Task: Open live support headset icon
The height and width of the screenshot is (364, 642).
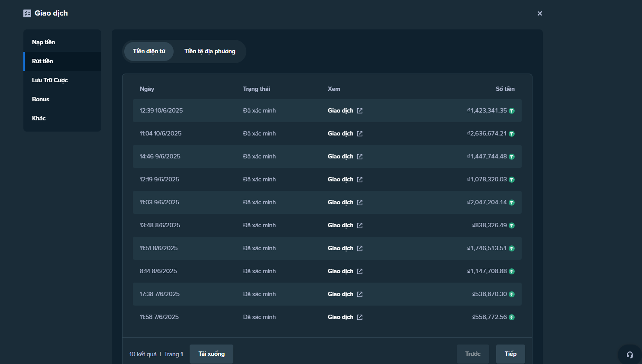Action: pos(629,355)
